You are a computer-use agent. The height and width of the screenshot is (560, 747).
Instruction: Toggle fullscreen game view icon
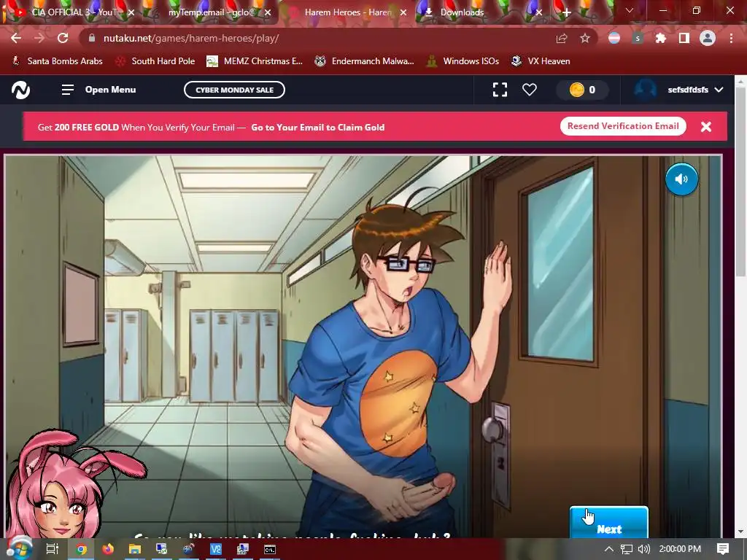click(x=500, y=90)
